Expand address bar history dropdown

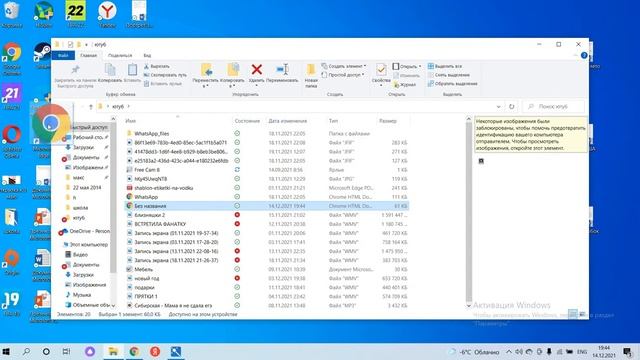[498, 107]
